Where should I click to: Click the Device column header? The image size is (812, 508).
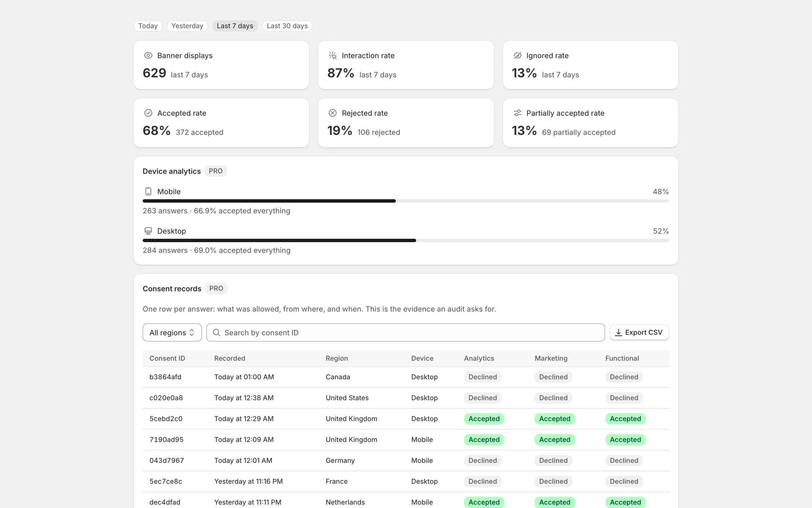pos(422,358)
